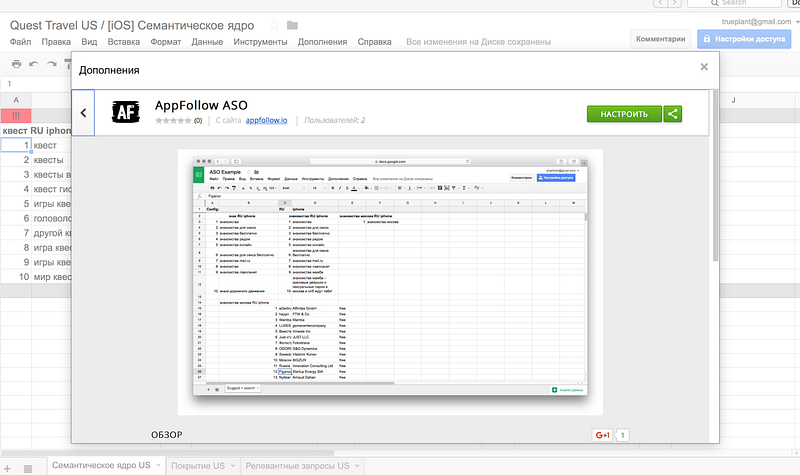Click the redo arrow icon
800x475 pixels.
[52, 64]
